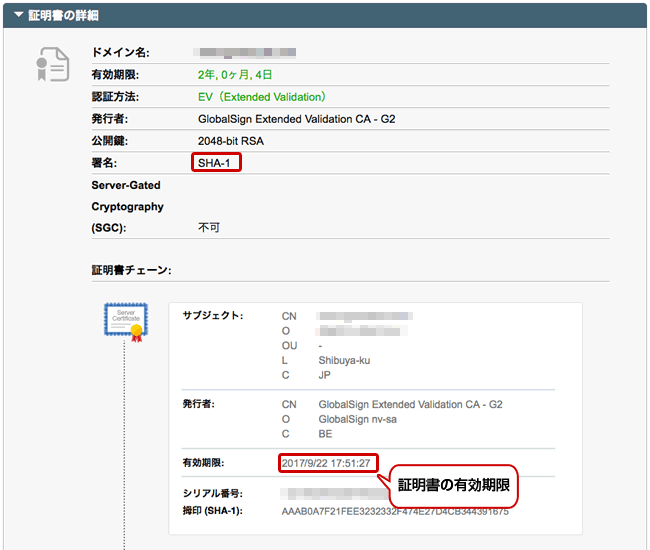Viewport: 650px width, 550px height.
Task: Click the 証明書チェーン section label
Action: click(x=131, y=270)
